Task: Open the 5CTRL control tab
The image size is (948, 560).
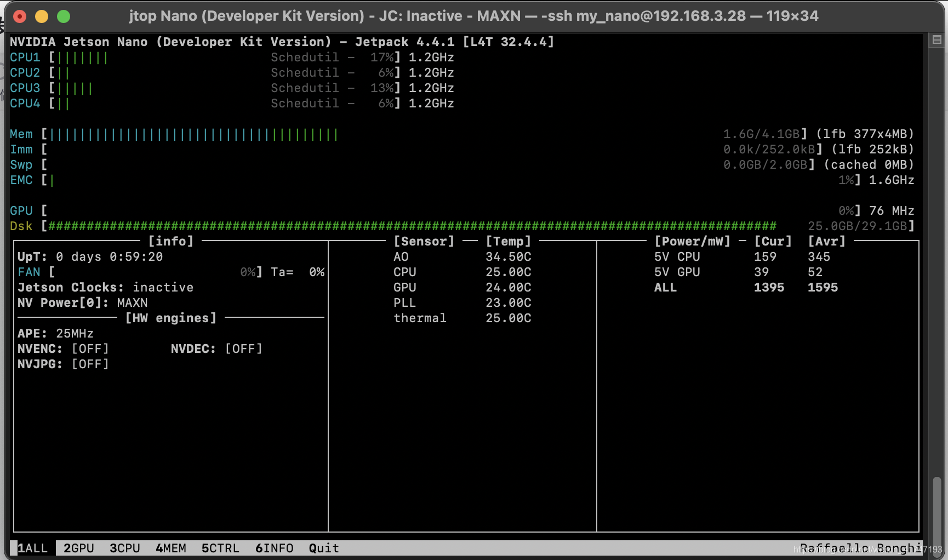Action: coord(220,547)
